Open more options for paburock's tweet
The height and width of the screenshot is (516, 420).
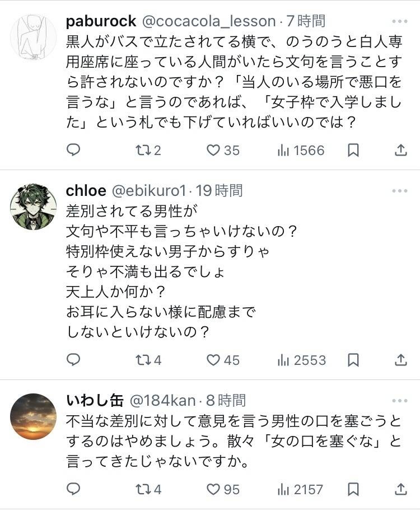[x=400, y=22]
